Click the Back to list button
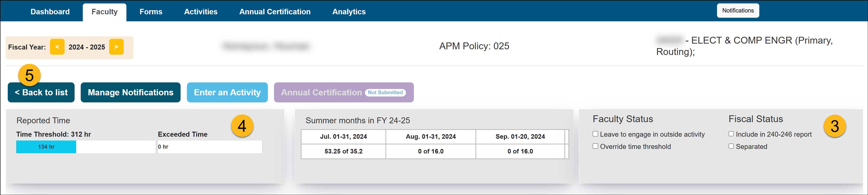 point(41,92)
